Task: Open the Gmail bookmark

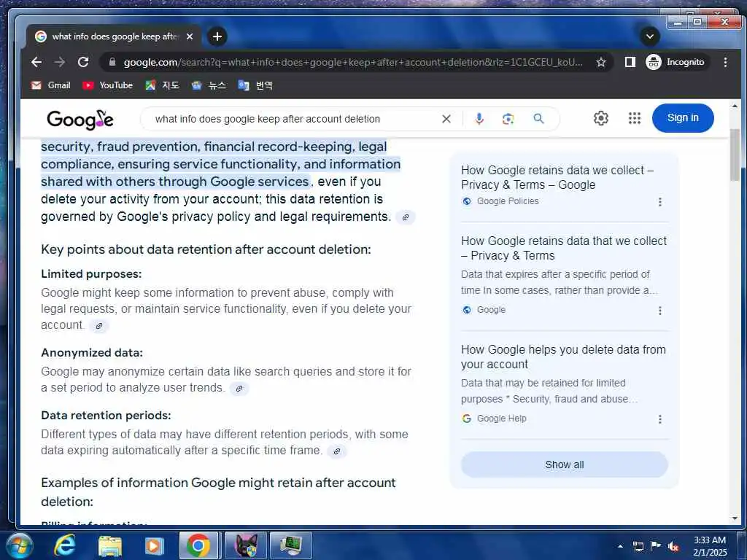Action: click(51, 85)
